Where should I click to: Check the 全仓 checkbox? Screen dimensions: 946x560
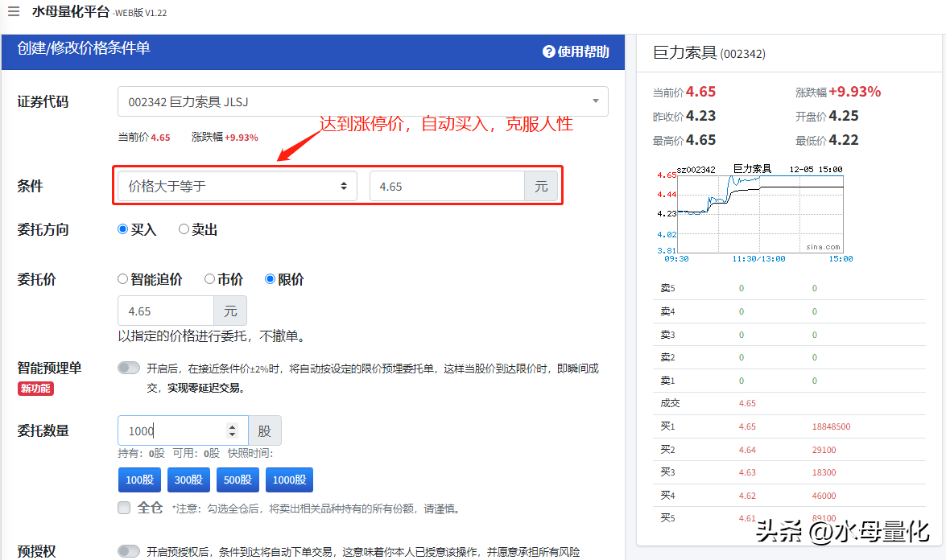click(x=124, y=508)
